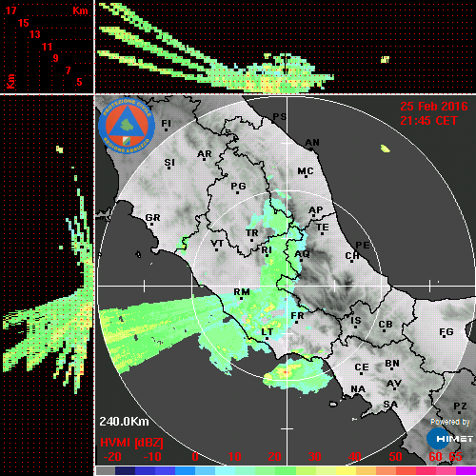Click the AQ province marker

coord(302,254)
